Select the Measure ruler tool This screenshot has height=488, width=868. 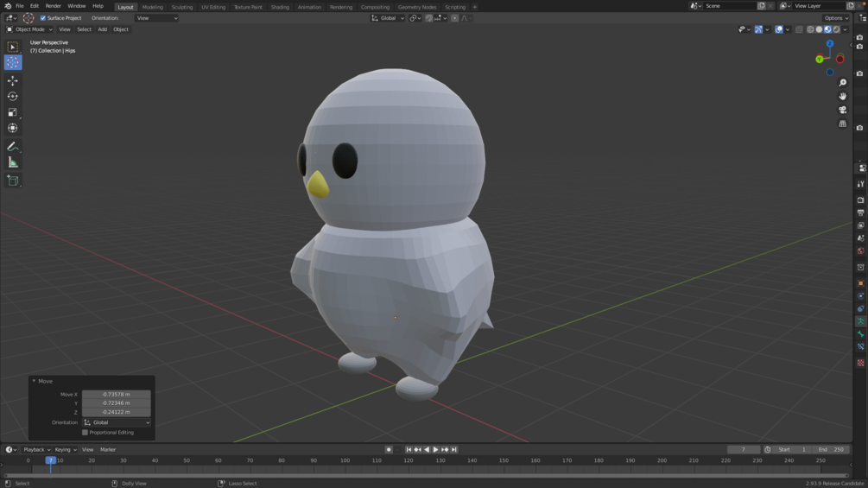(13, 162)
